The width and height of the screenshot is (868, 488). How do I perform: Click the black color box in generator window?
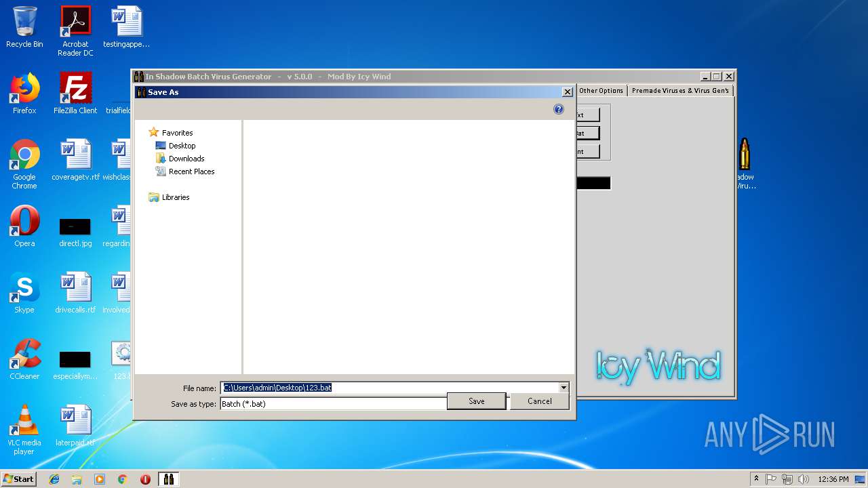(x=593, y=183)
